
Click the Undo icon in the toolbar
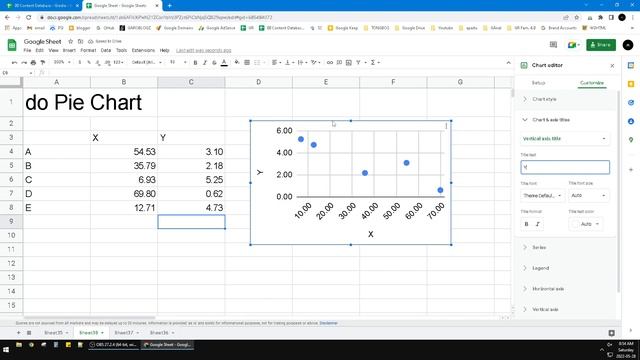[x=14, y=62]
